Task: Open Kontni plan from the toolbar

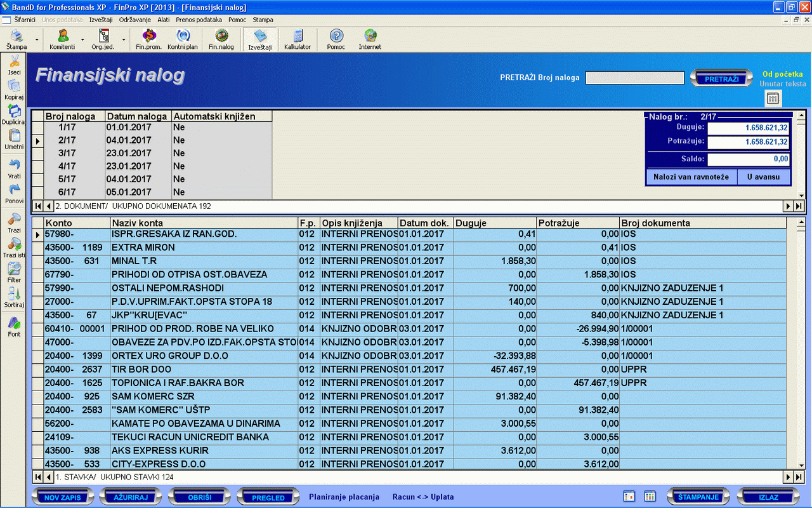Action: (183, 39)
